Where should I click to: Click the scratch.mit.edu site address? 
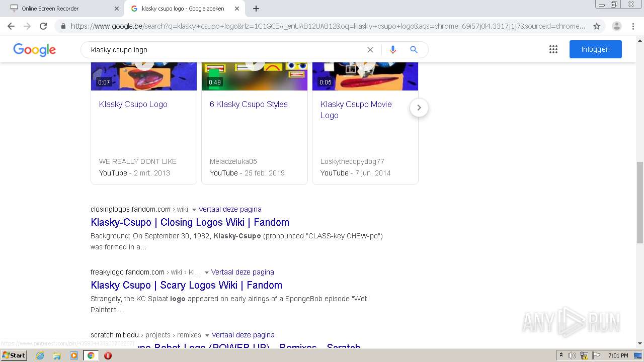[x=115, y=335]
